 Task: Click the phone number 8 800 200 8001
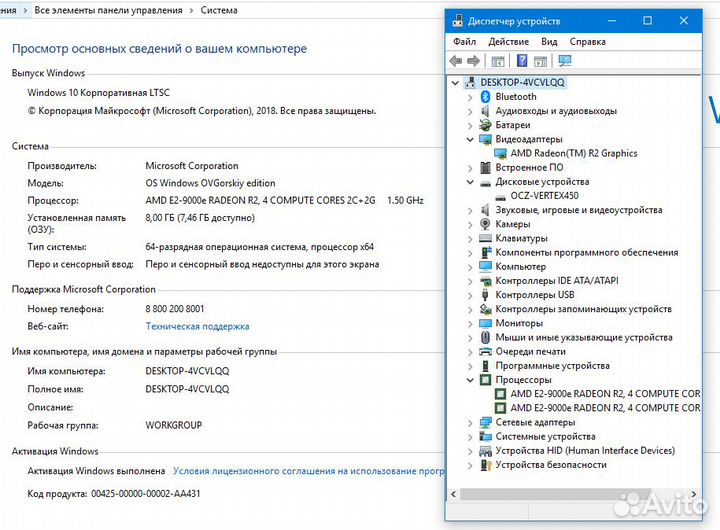175,309
